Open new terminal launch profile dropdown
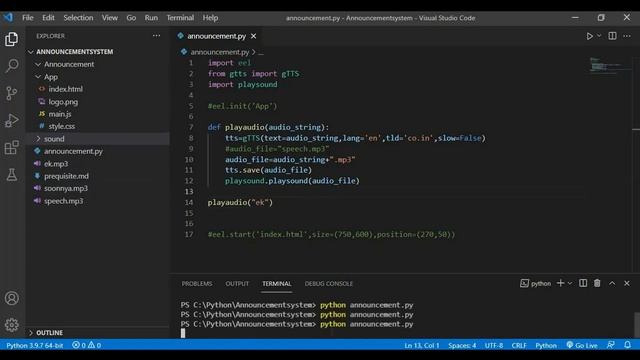The image size is (640, 360). click(570, 283)
